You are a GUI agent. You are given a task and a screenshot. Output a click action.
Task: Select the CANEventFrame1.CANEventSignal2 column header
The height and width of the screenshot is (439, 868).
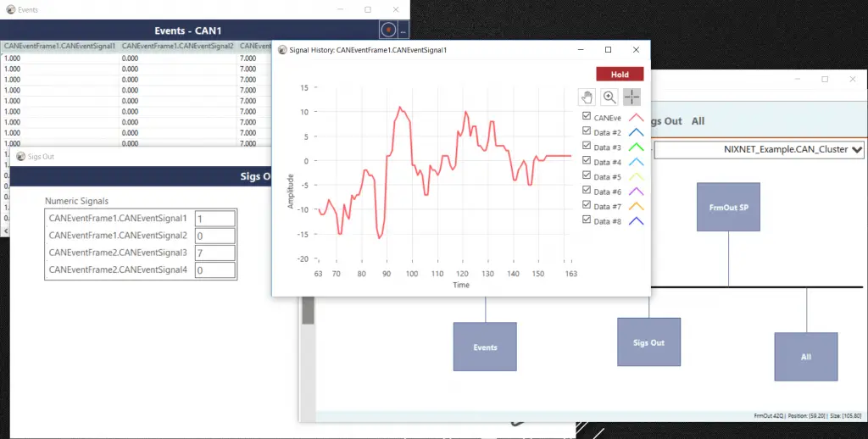point(177,46)
